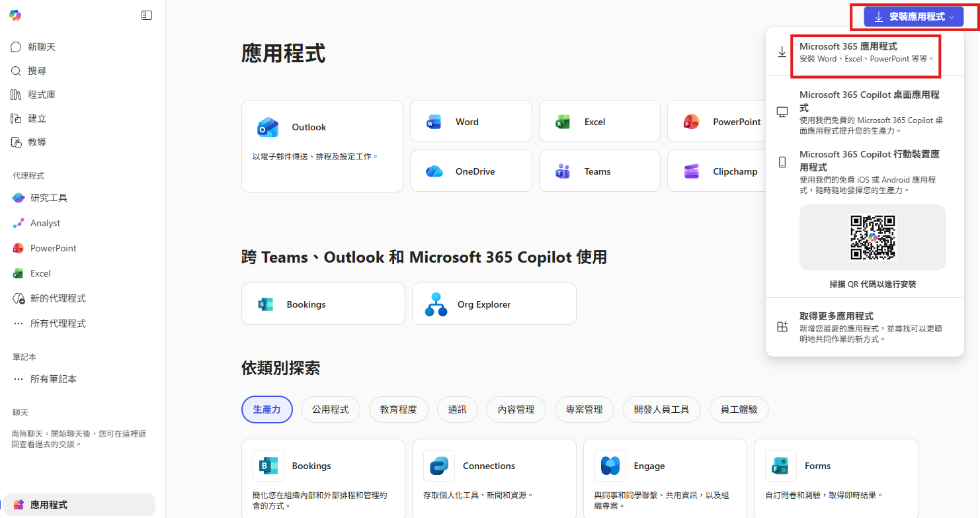Switch to the 通訊 category tab
This screenshot has height=518, width=980.
click(457, 410)
